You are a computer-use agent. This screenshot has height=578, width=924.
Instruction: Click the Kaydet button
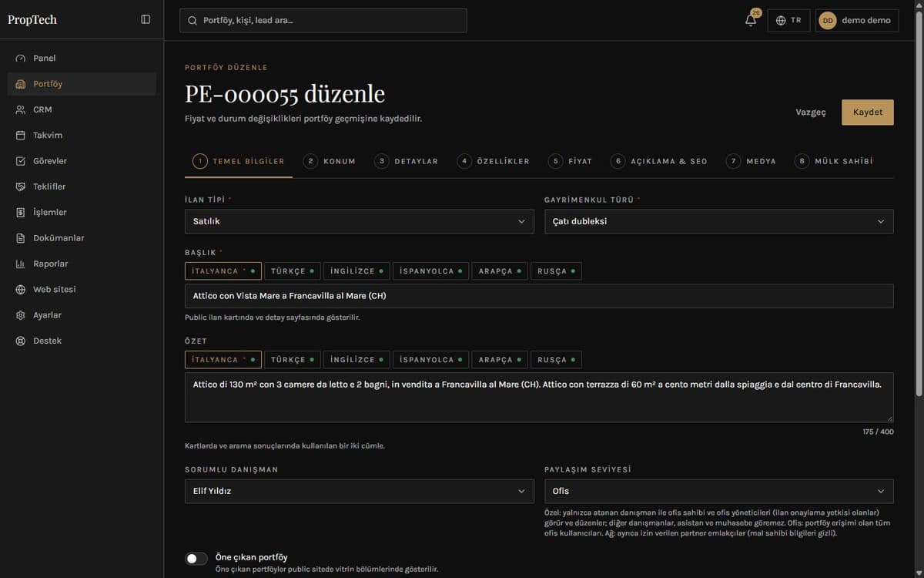click(x=868, y=113)
